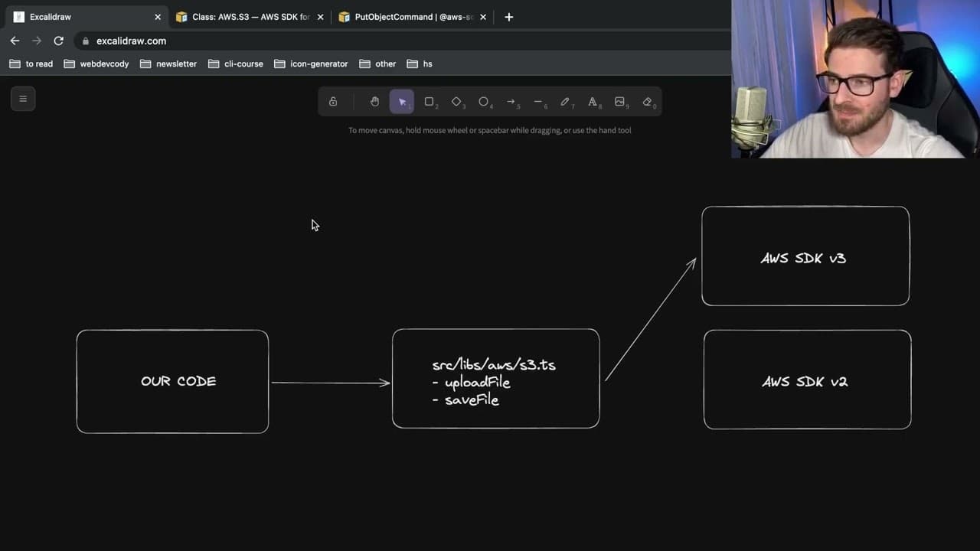
Task: Close the Excalidraw tab
Action: click(158, 17)
